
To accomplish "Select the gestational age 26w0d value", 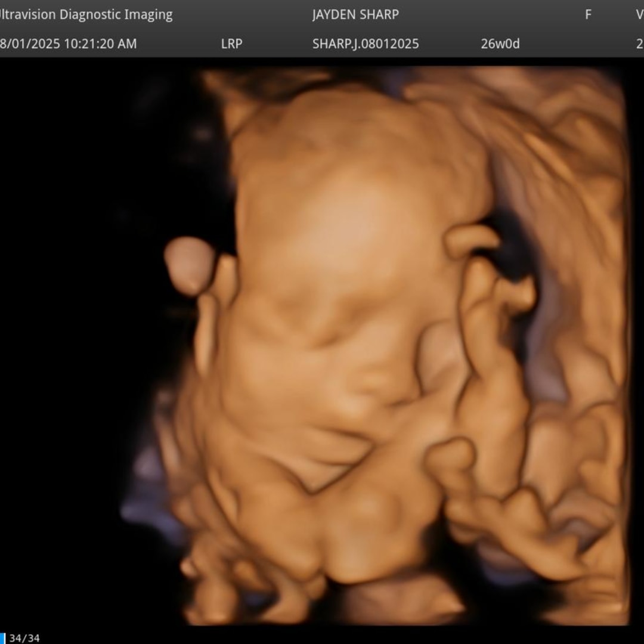I will 500,44.
